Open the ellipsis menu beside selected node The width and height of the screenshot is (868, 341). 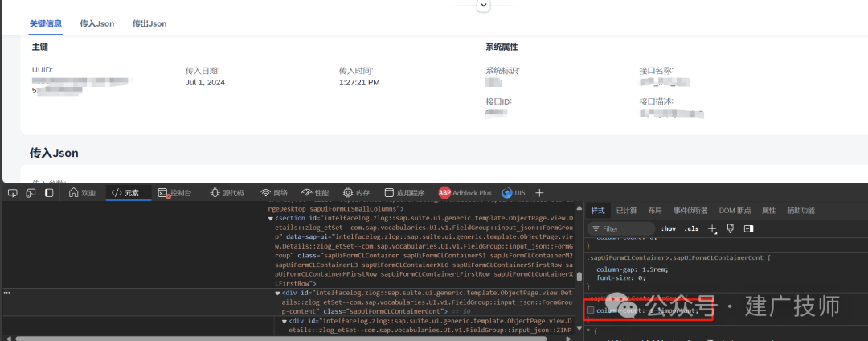(6, 292)
